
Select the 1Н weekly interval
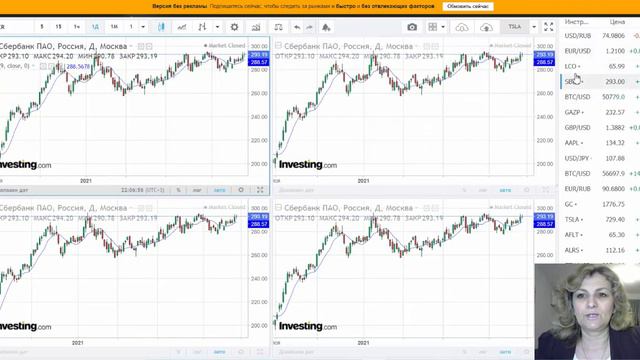click(x=114, y=27)
